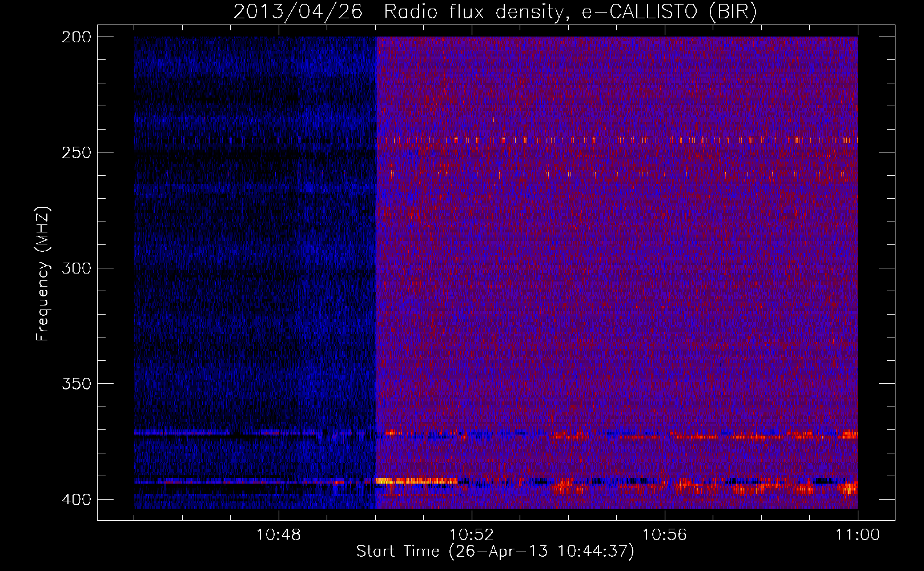This screenshot has width=924, height=571.
Task: Click the plot title '2013/04/26 Radio flux density, e-CALLISTO (BIR)'
Action: 495,11
